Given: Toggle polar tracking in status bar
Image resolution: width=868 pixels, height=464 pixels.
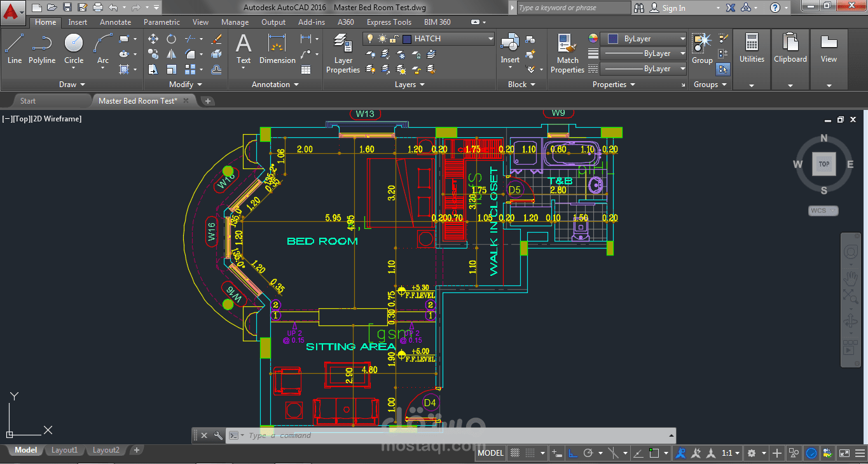Looking at the screenshot, I should click(588, 453).
